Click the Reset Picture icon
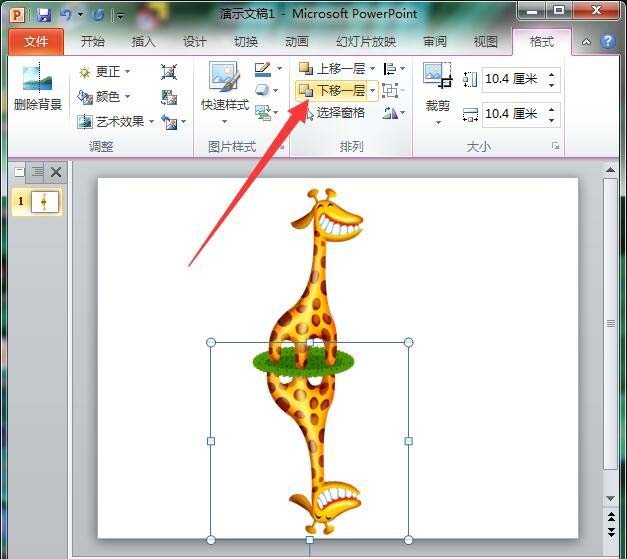This screenshot has width=627, height=559. (x=169, y=122)
